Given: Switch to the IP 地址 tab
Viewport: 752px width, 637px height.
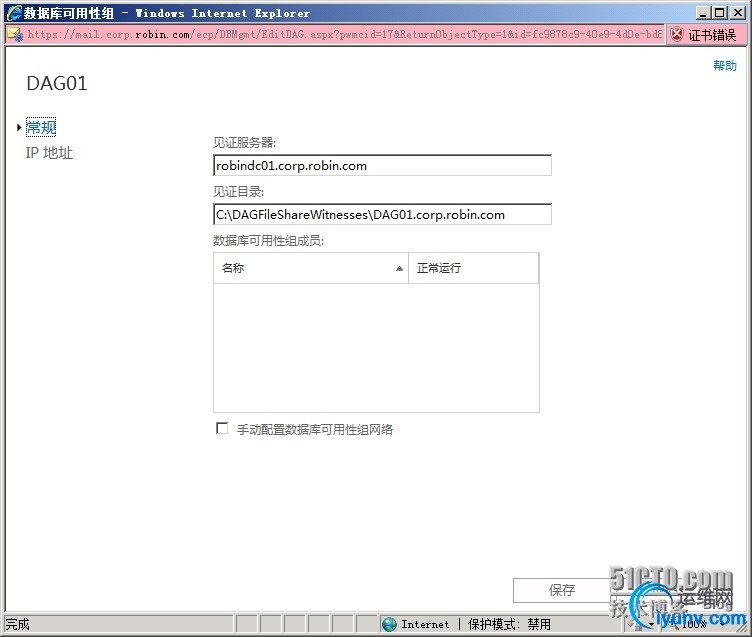Looking at the screenshot, I should (49, 153).
